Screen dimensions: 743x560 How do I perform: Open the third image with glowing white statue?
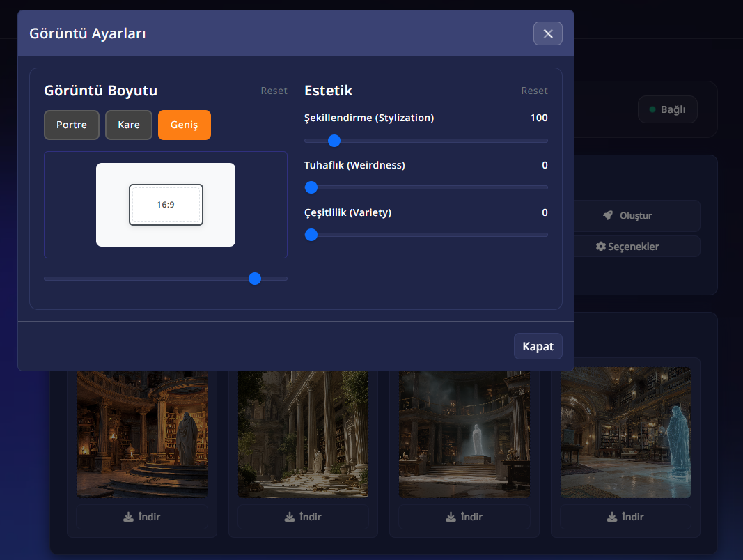(x=464, y=435)
